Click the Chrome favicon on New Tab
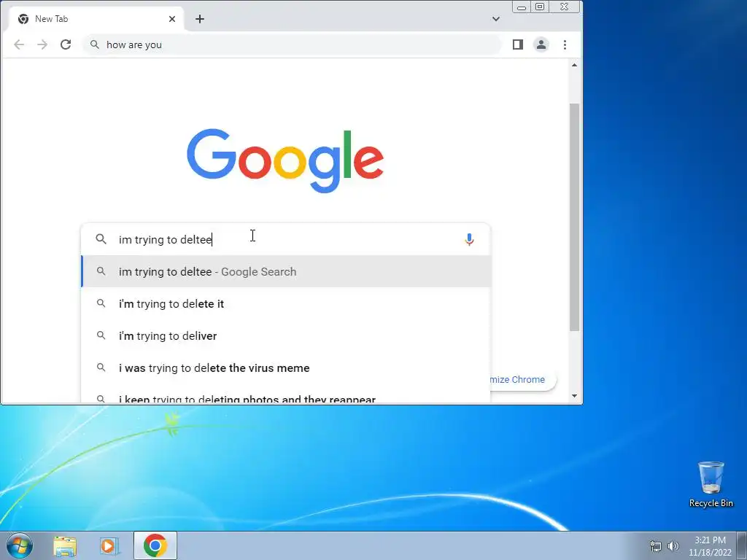747x560 pixels. point(23,19)
